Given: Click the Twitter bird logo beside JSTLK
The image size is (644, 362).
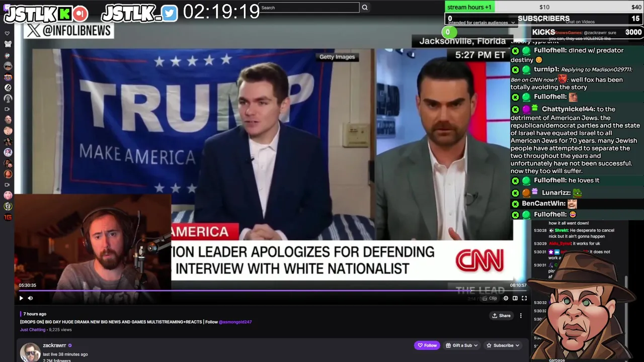Looking at the screenshot, I should click(x=170, y=14).
